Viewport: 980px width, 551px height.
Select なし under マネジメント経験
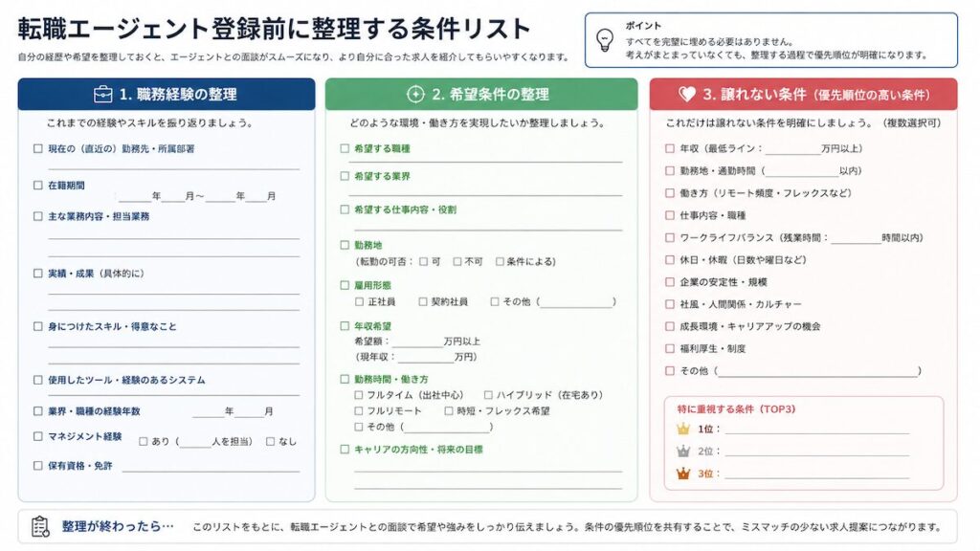[270, 441]
